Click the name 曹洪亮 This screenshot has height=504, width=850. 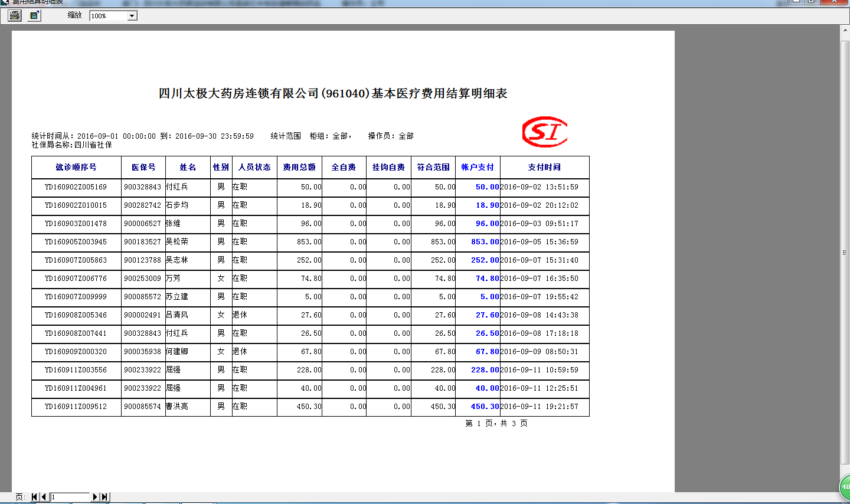point(177,407)
